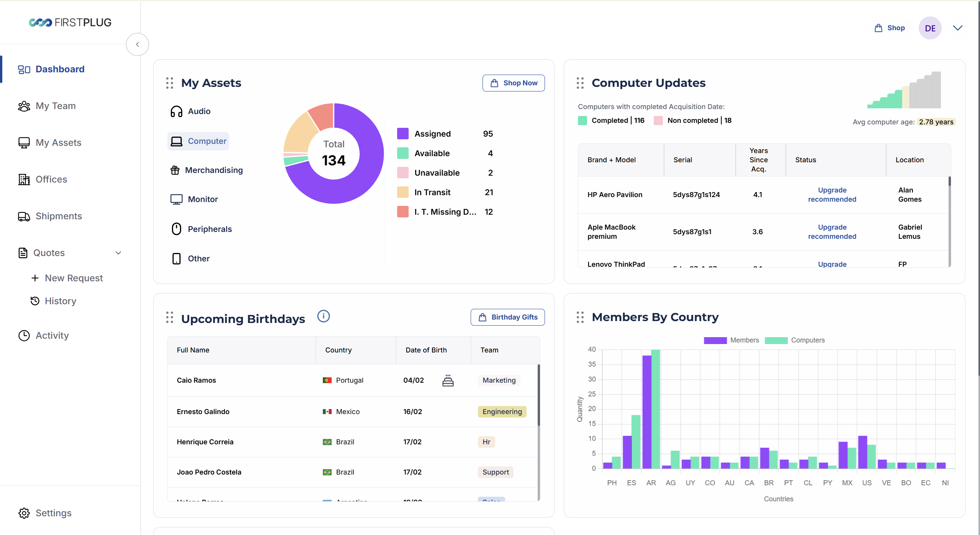Click the birthday cake icon for Caio Ramos
The width and height of the screenshot is (980, 535).
tap(448, 380)
